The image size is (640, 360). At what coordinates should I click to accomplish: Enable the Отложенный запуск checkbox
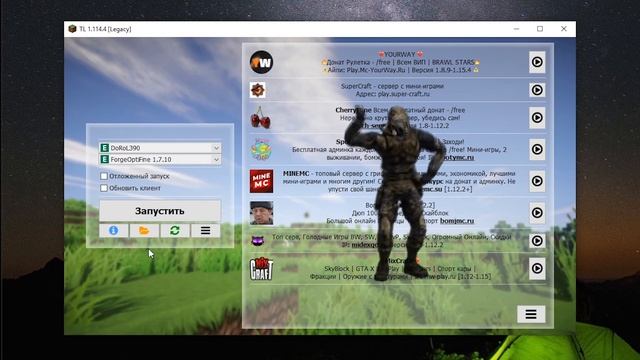[104, 176]
